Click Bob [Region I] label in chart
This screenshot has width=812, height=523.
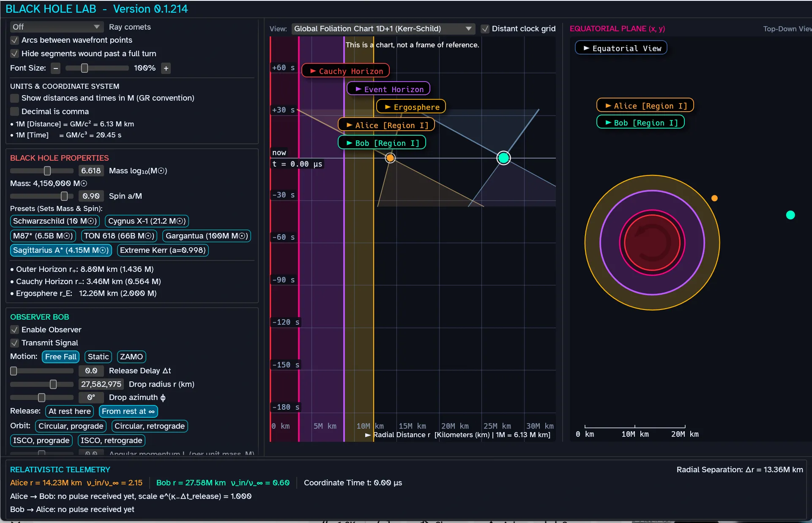click(x=382, y=143)
